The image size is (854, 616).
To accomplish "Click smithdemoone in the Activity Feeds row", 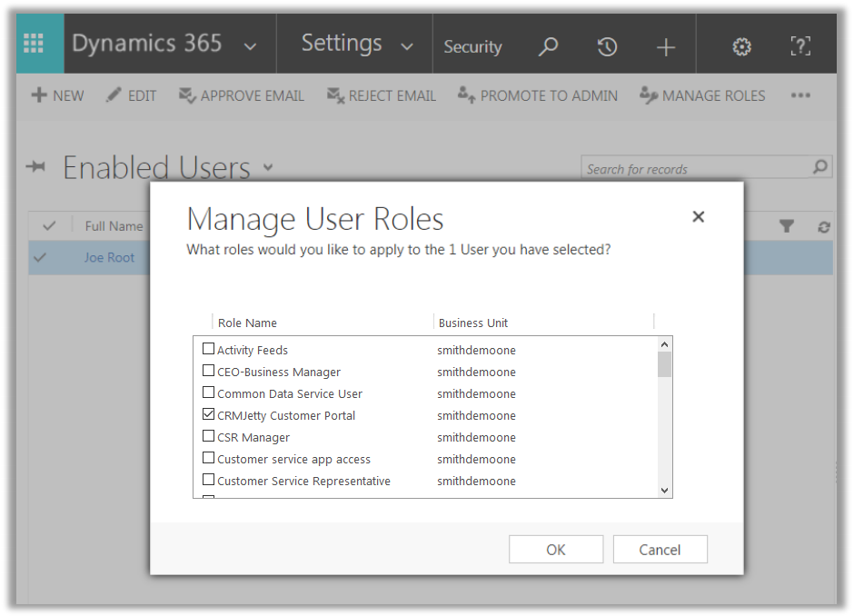I will (476, 350).
